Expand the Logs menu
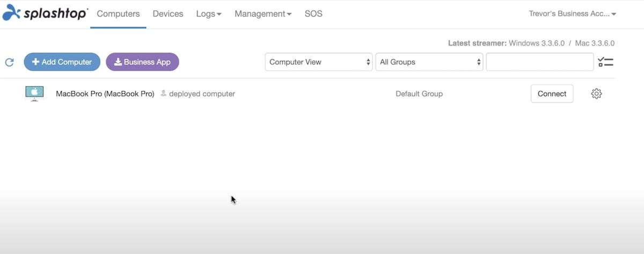The height and width of the screenshot is (254, 644). pos(209,14)
